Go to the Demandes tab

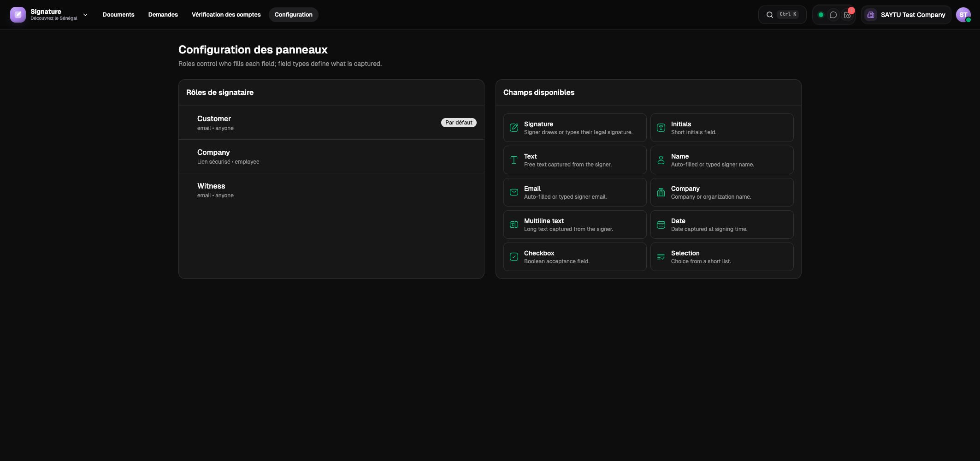163,15
